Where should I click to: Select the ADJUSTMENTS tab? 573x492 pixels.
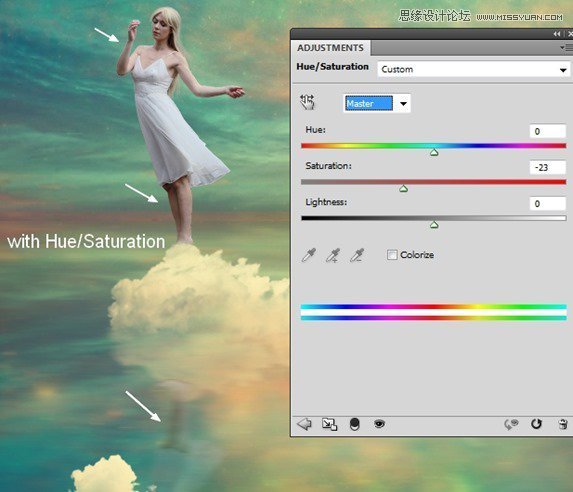tap(330, 48)
